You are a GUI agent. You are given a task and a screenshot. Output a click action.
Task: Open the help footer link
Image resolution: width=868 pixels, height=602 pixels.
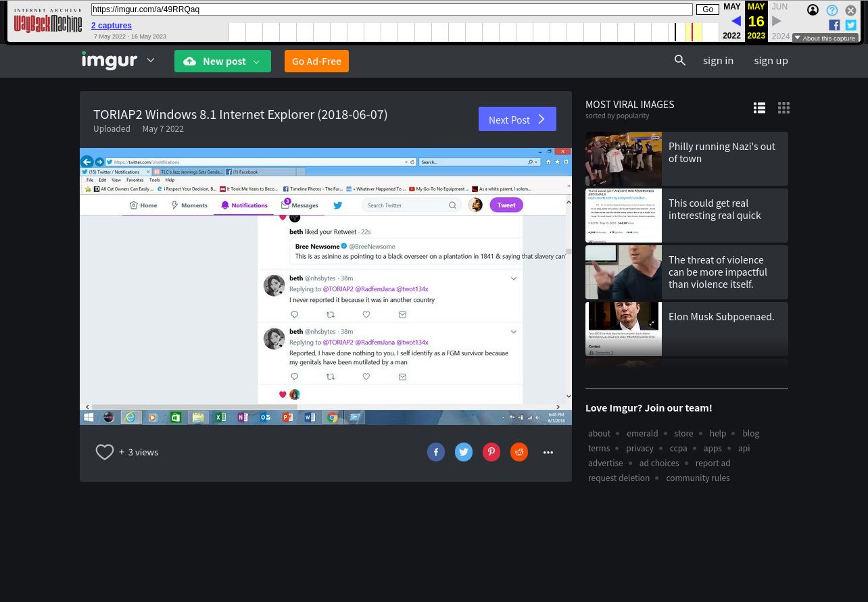point(717,434)
